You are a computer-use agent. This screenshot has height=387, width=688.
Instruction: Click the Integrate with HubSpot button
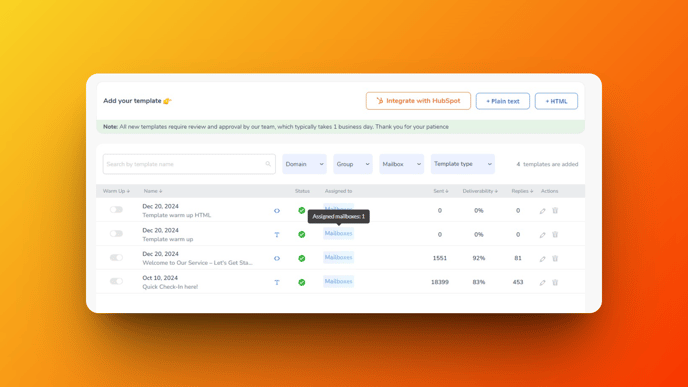tap(418, 101)
